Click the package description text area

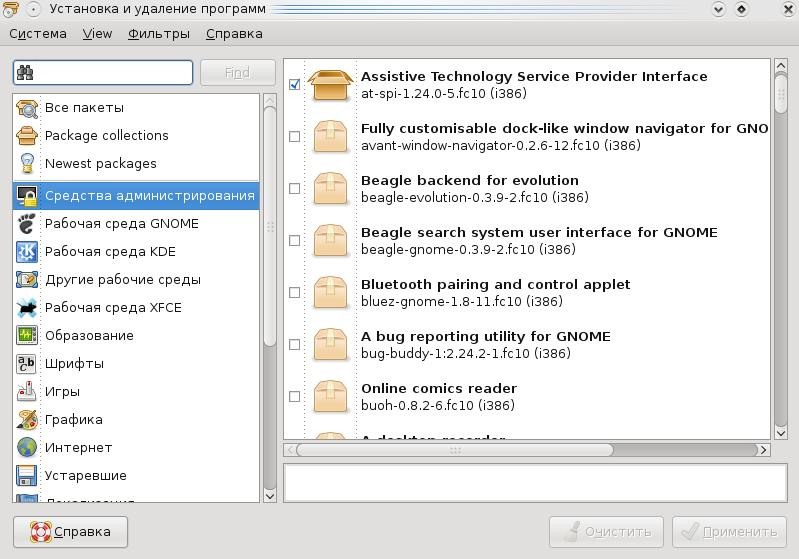pos(536,483)
